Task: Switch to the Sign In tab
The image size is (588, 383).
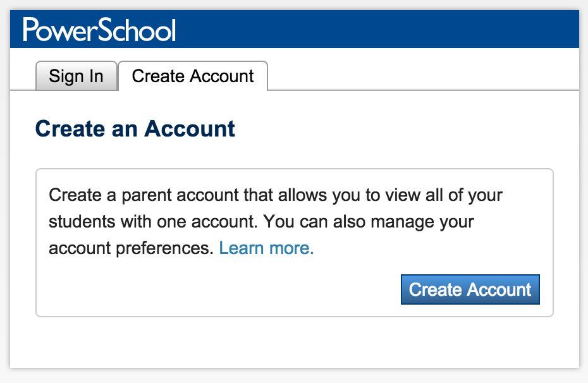Action: (x=77, y=76)
